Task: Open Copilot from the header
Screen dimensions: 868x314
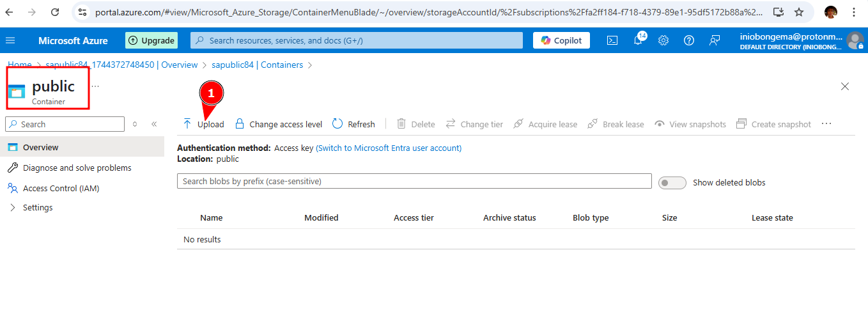Action: [x=561, y=40]
